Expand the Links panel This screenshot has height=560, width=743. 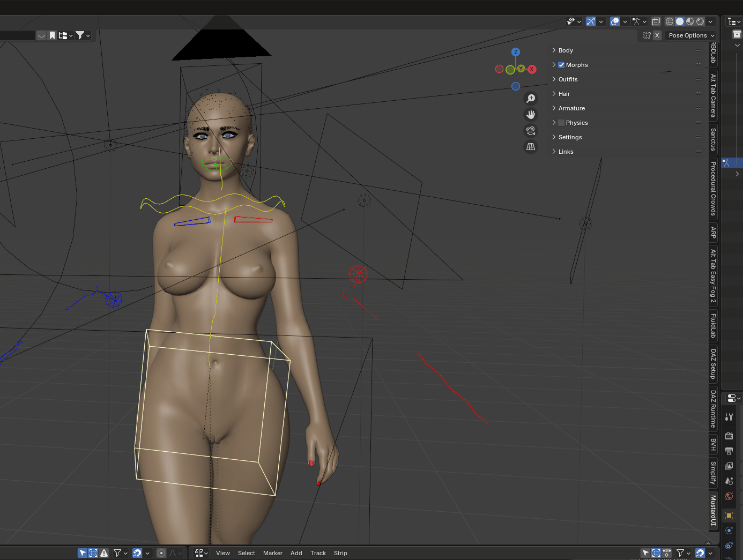pos(566,152)
